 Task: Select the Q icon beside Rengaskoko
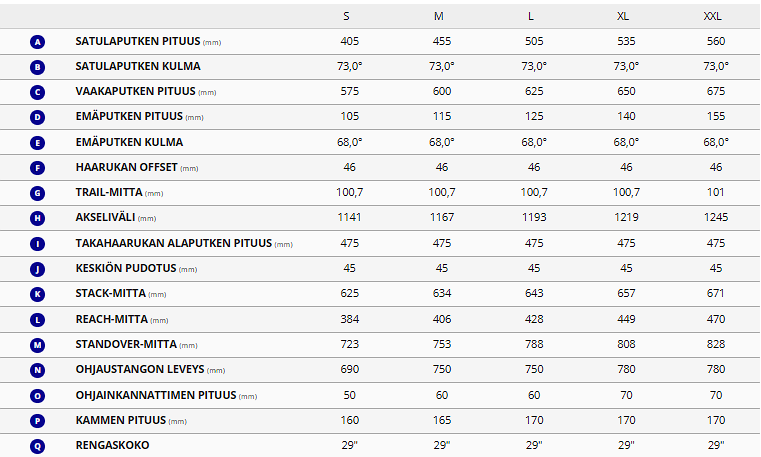click(38, 445)
